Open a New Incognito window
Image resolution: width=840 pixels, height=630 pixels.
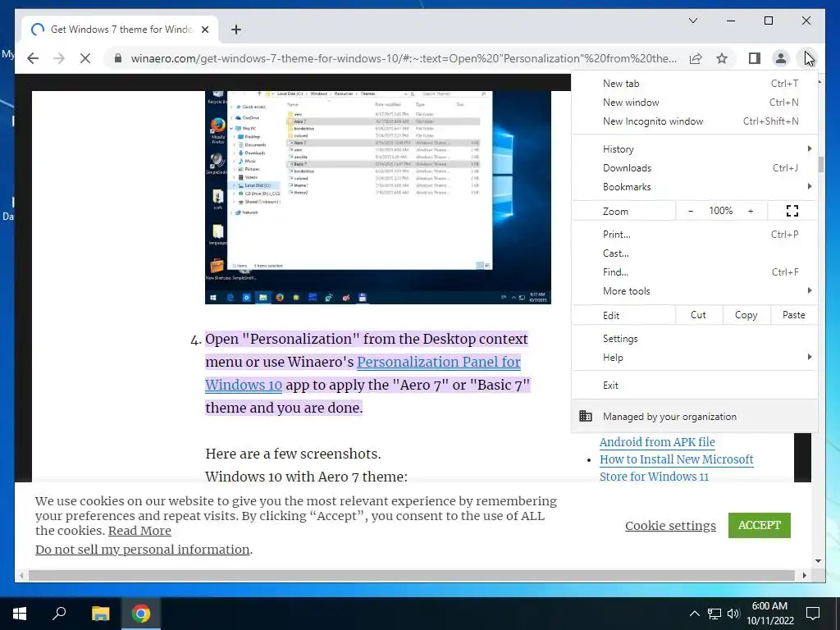(x=694, y=121)
